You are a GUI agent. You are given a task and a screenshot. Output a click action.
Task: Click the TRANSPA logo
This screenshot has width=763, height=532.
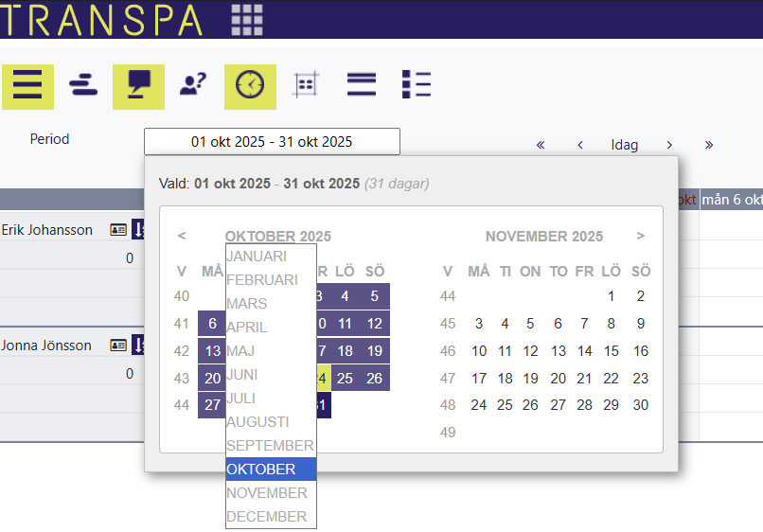pyautogui.click(x=100, y=20)
